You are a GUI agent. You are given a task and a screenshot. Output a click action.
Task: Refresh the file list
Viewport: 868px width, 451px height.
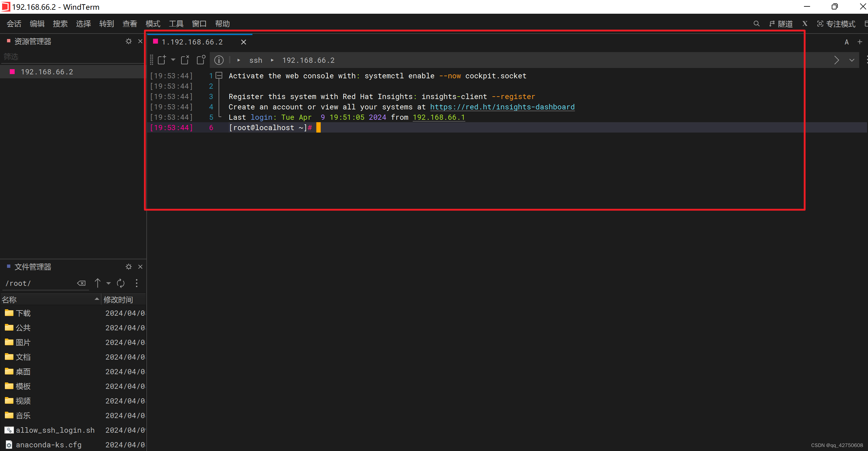[x=121, y=283]
